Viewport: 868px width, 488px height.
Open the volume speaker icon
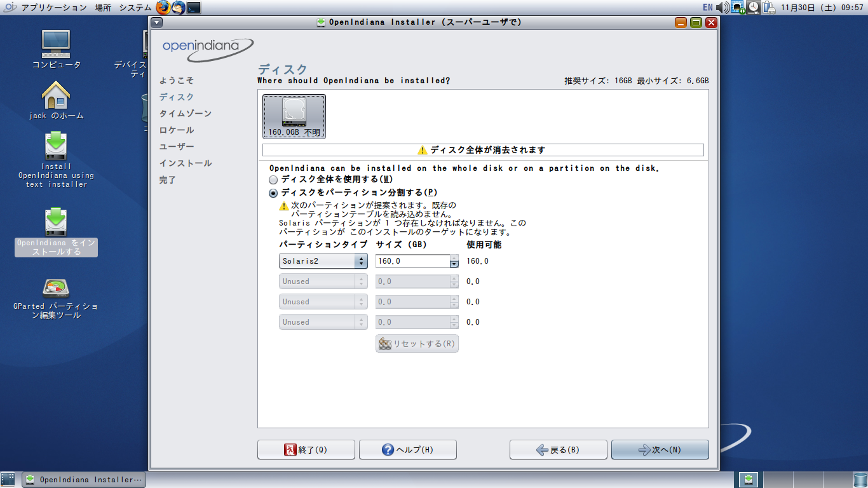pyautogui.click(x=722, y=8)
